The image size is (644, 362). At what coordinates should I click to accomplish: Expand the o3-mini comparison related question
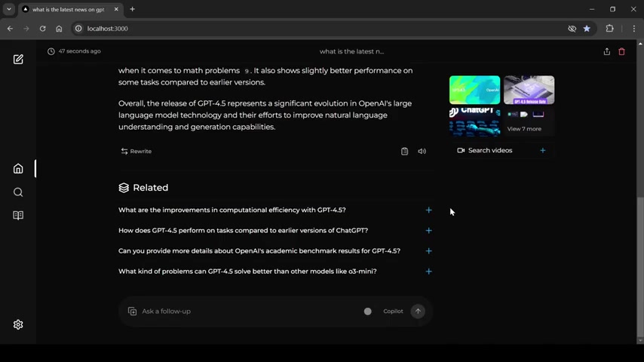coord(275,271)
